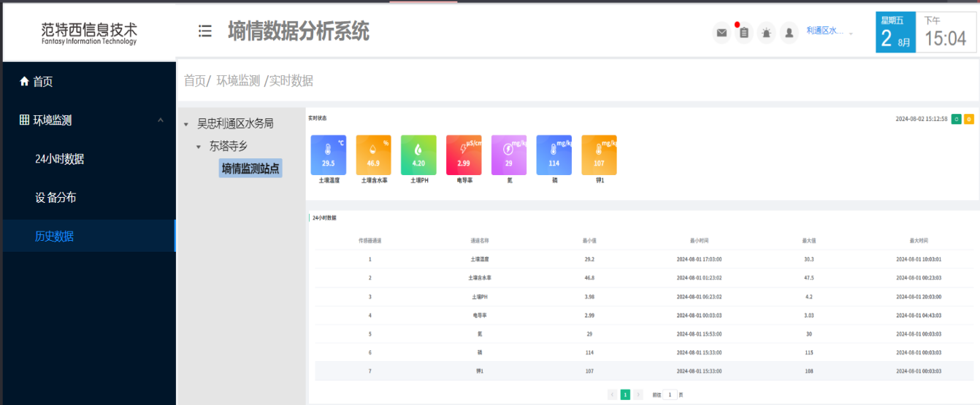This screenshot has height=405, width=980.
Task: Click the 土壤含水率 card showing 46.9
Action: 373,155
